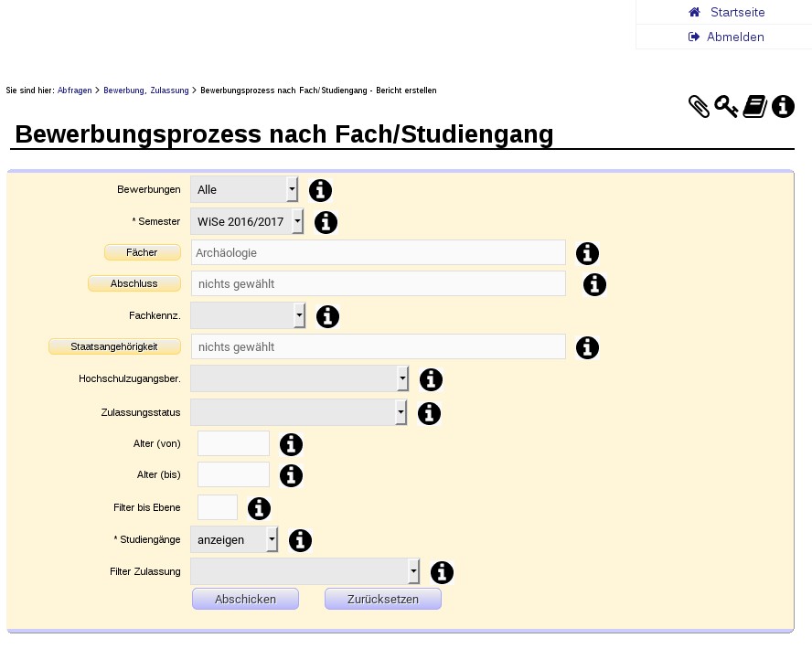Image resolution: width=812 pixels, height=649 pixels.
Task: Open the Studiengänge dropdown
Action: (234, 539)
